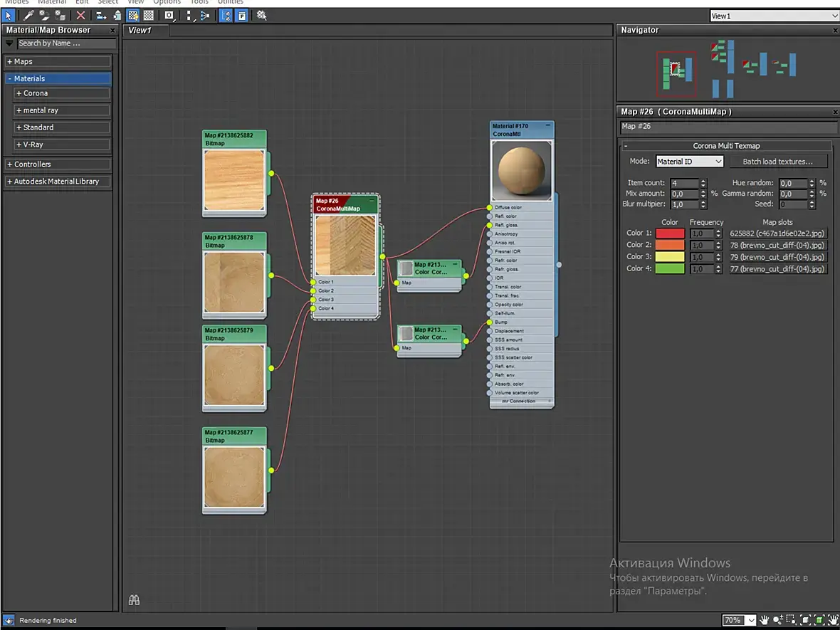Expand the Autodesk Material Library group

coord(57,182)
